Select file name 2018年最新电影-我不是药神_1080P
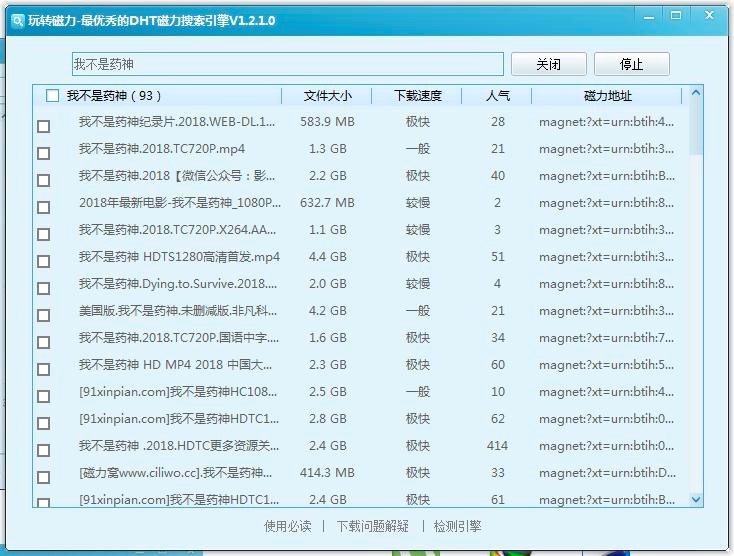The image size is (734, 556). point(180,203)
